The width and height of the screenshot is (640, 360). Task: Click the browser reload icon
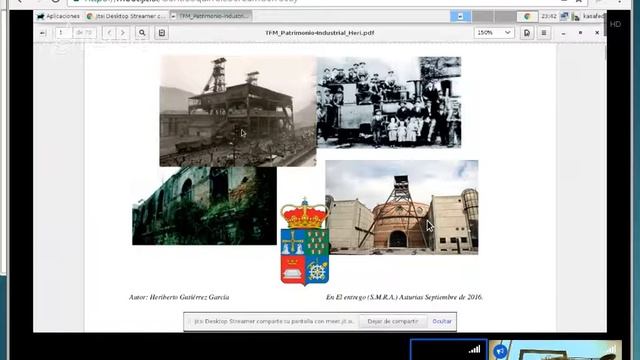[x=56, y=1]
